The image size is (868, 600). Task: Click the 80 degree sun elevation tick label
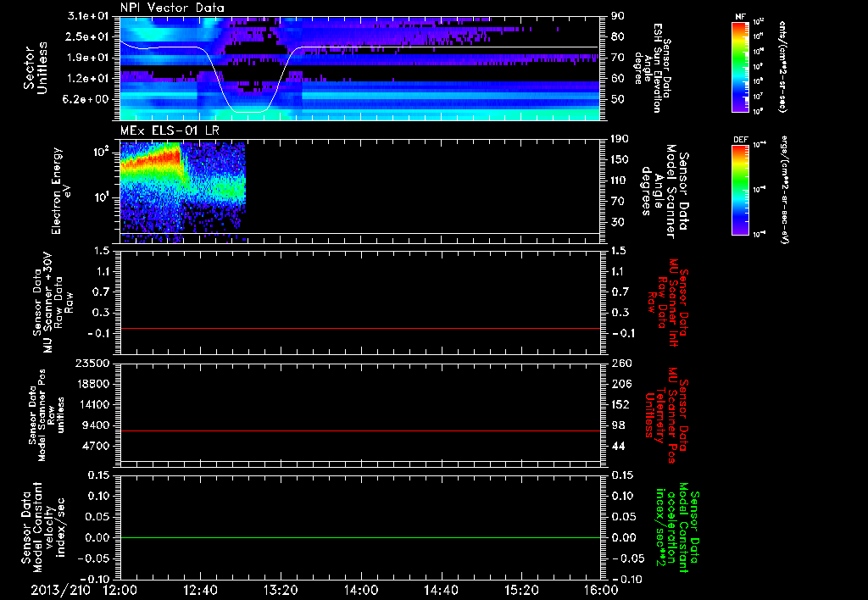point(618,36)
